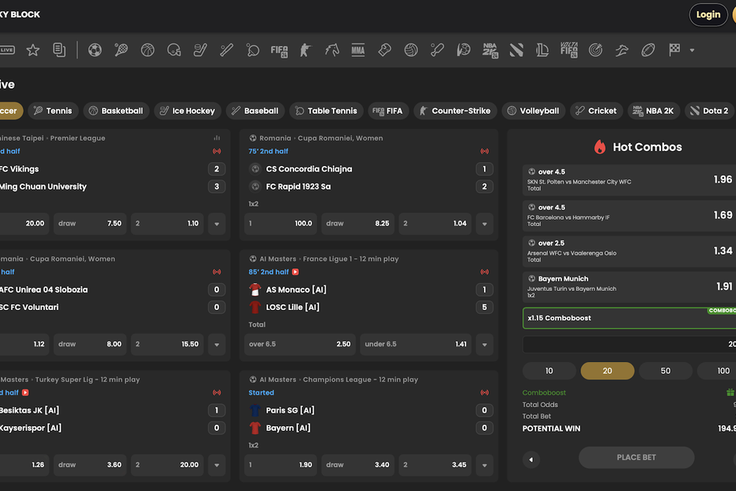
Task: Select stake amount 50
Action: coord(666,371)
